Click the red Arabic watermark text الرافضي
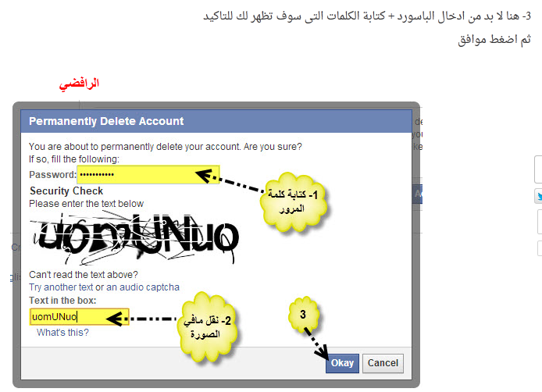542x392 pixels. [x=79, y=84]
